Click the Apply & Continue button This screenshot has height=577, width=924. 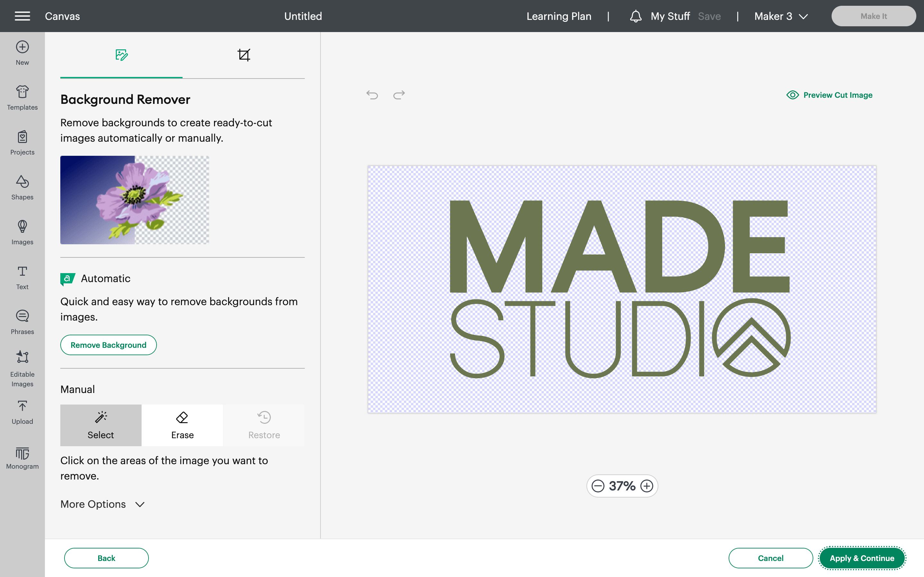click(861, 558)
